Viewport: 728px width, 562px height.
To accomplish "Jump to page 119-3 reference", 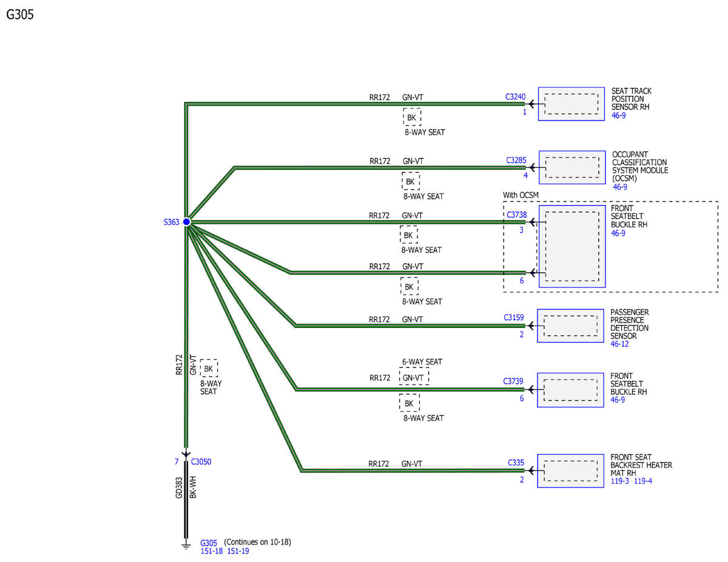I will (x=620, y=481).
